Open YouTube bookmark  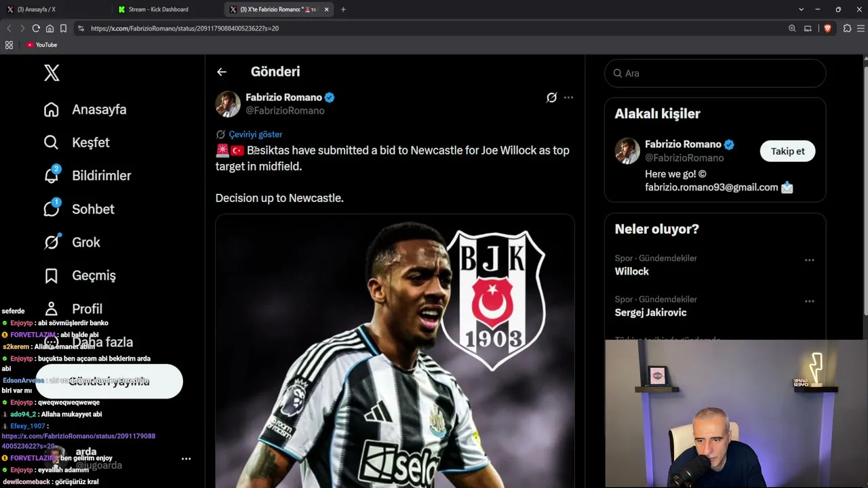pos(41,45)
